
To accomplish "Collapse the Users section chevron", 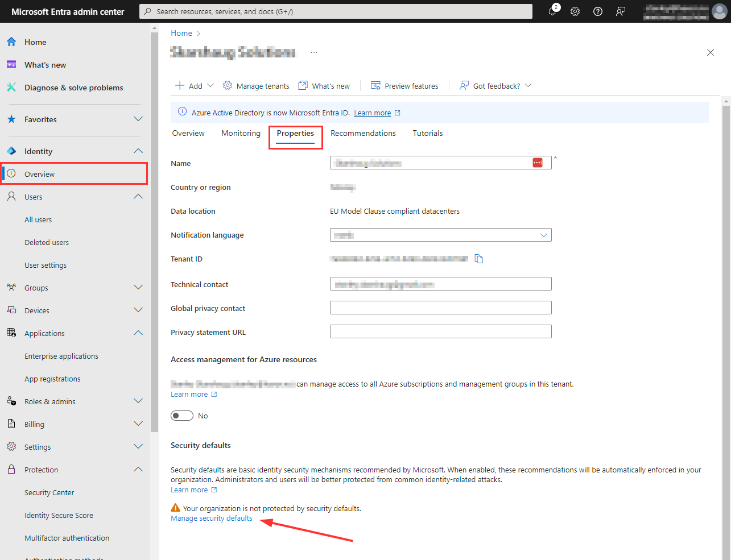I will coord(138,196).
